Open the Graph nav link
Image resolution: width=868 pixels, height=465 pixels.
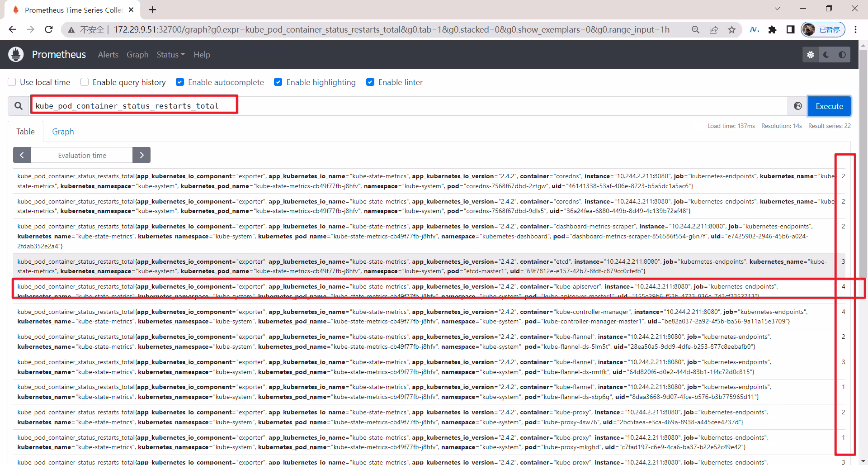click(137, 55)
